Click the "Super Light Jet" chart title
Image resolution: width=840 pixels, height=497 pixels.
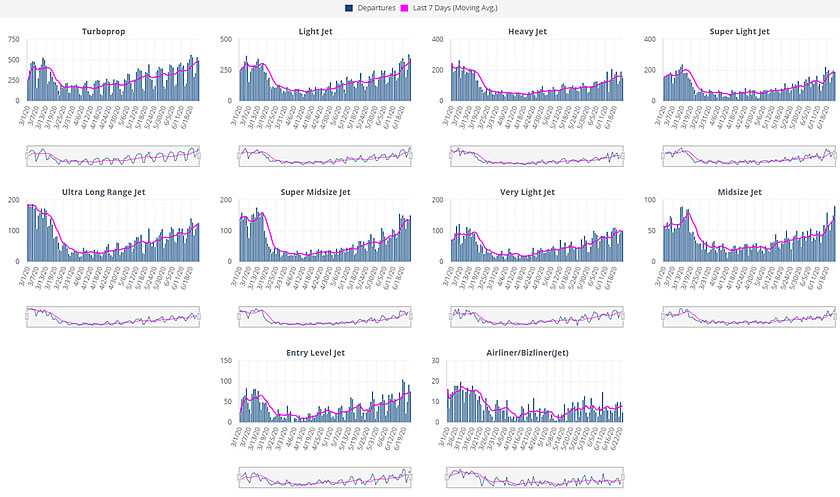(740, 32)
